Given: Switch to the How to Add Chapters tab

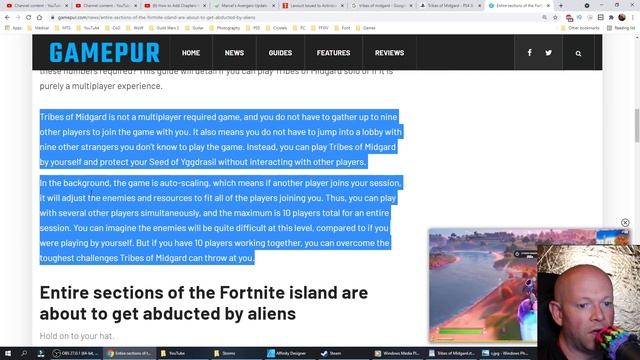Looking at the screenshot, I should (x=175, y=6).
